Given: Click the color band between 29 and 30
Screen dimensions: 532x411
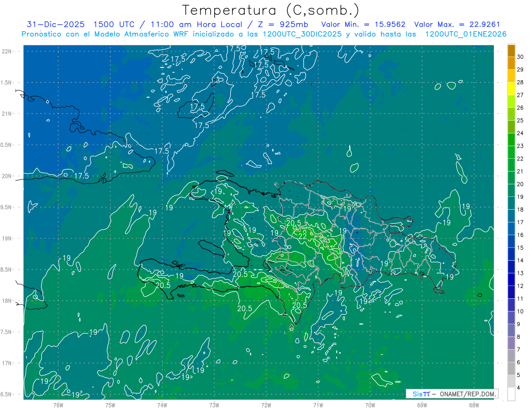Looking at the screenshot, I should pyautogui.click(x=511, y=63).
